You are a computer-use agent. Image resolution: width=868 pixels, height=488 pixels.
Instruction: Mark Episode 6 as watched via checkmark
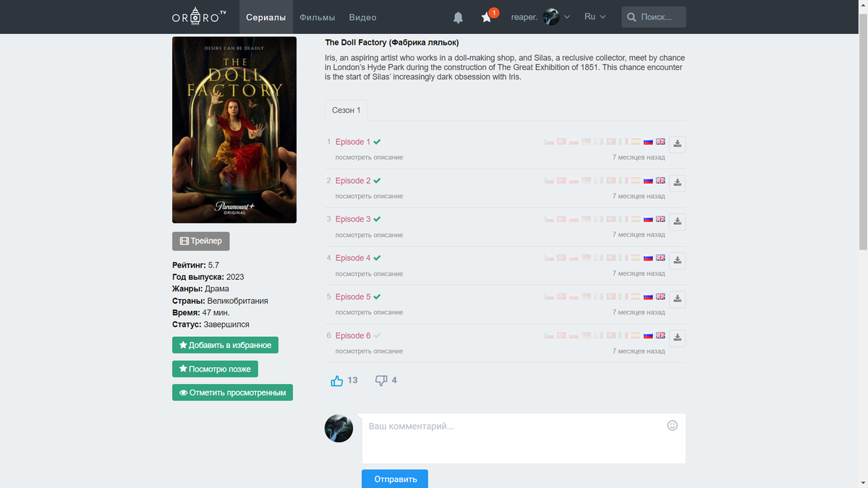click(377, 335)
